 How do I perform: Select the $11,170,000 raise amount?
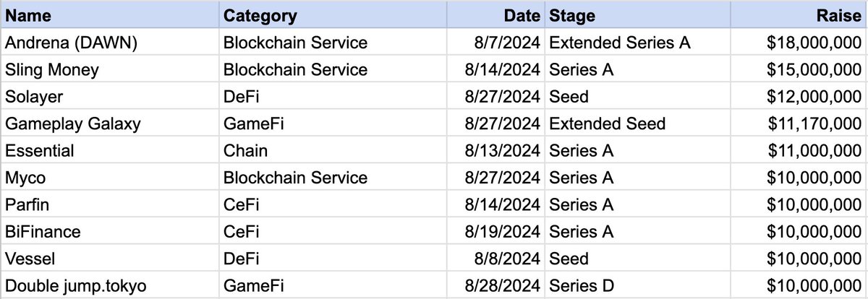(x=799, y=123)
